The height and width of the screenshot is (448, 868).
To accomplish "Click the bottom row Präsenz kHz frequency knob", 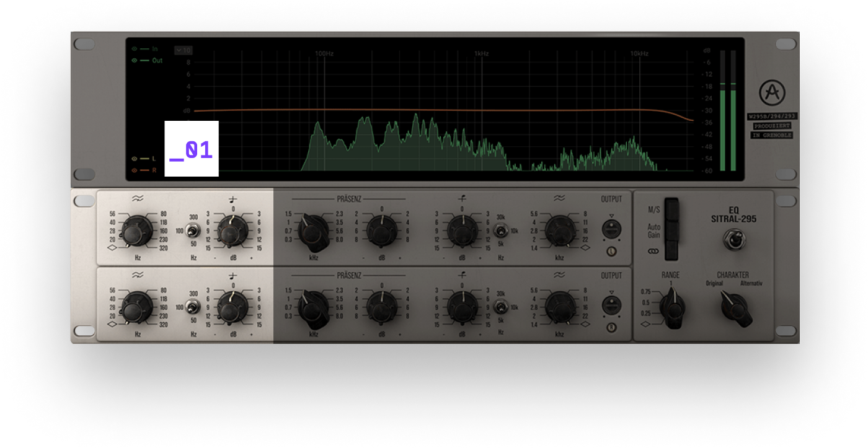I will click(x=314, y=308).
